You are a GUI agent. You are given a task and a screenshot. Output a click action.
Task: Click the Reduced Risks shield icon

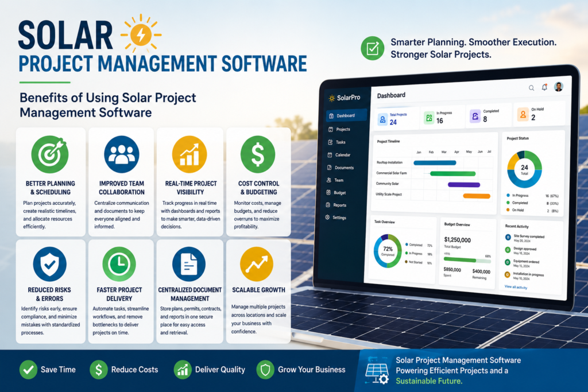tap(49, 264)
